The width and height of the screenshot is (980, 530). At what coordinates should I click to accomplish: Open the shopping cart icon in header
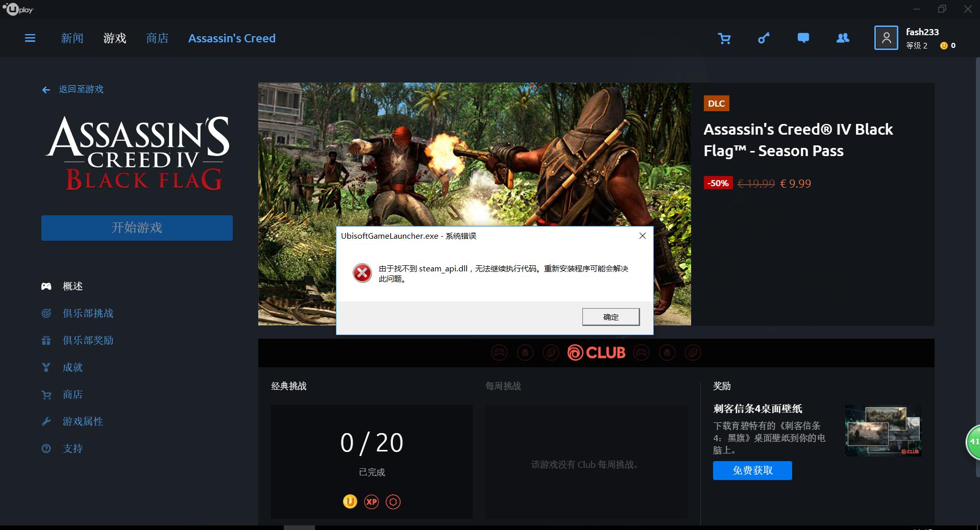pos(724,38)
